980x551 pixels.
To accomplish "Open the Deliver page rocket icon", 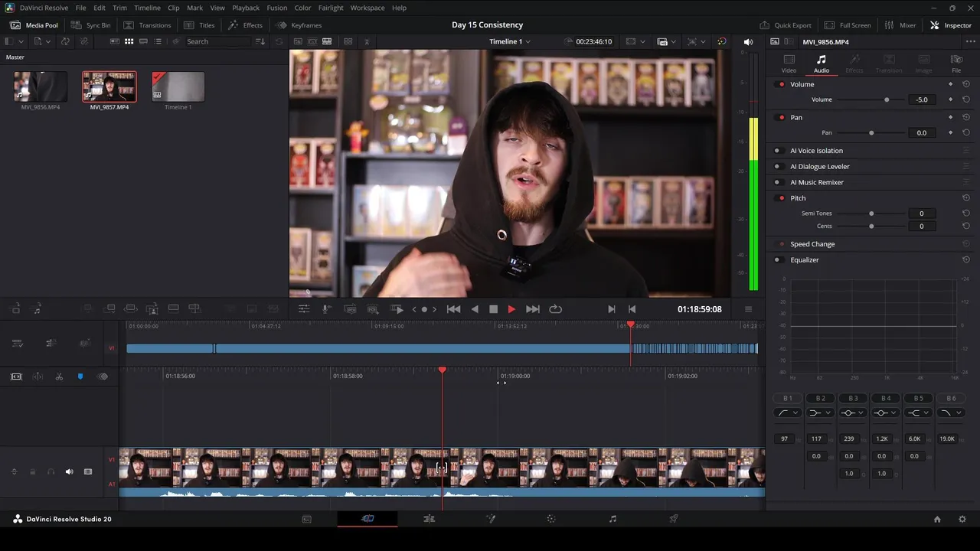I will (674, 519).
